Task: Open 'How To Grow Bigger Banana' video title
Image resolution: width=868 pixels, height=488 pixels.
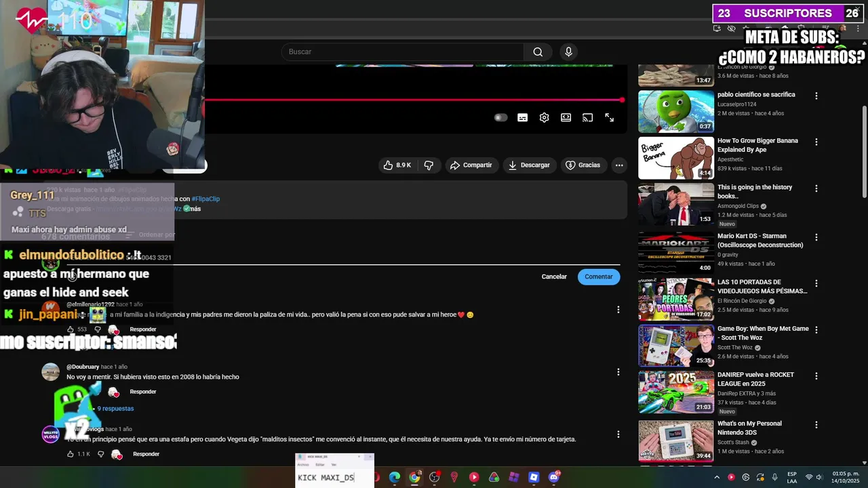Action: click(757, 145)
